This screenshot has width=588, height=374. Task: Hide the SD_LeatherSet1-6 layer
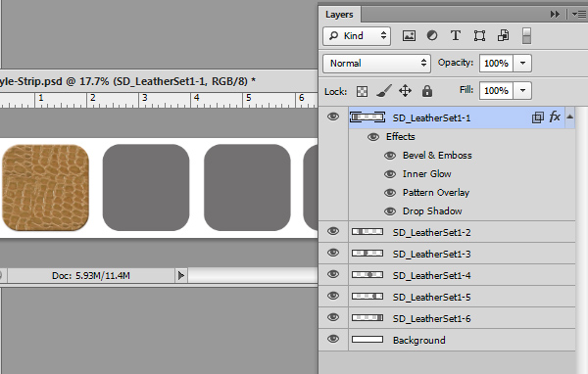coord(333,317)
